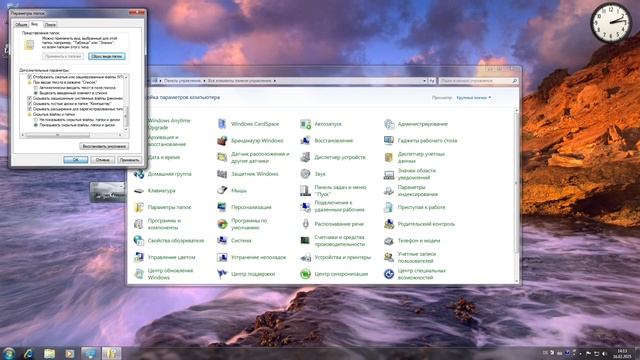Open Windows Explorer folder on taskbar
The width and height of the screenshot is (640, 360).
tap(49, 353)
